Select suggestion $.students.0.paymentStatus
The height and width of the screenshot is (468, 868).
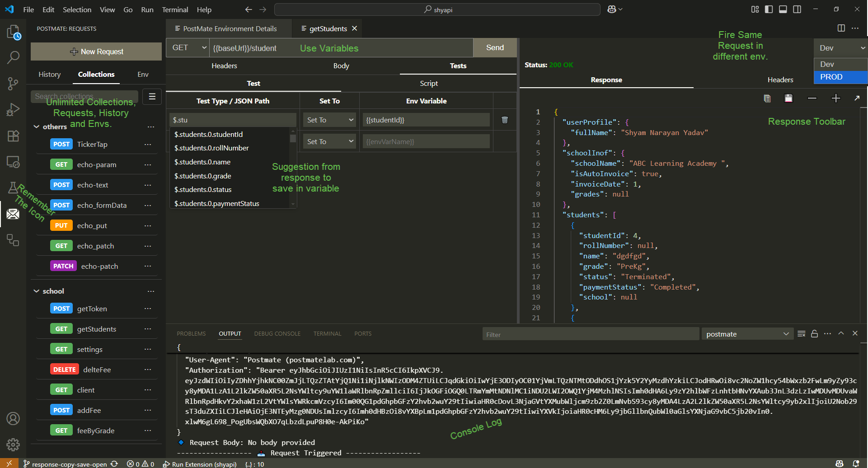(229, 204)
